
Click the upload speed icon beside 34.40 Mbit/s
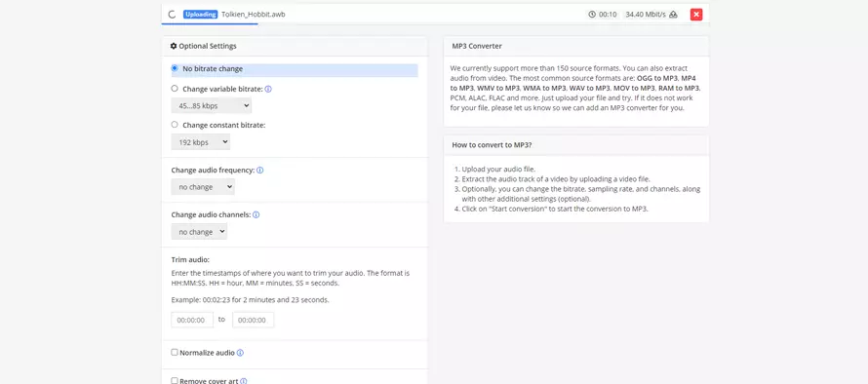pos(673,15)
